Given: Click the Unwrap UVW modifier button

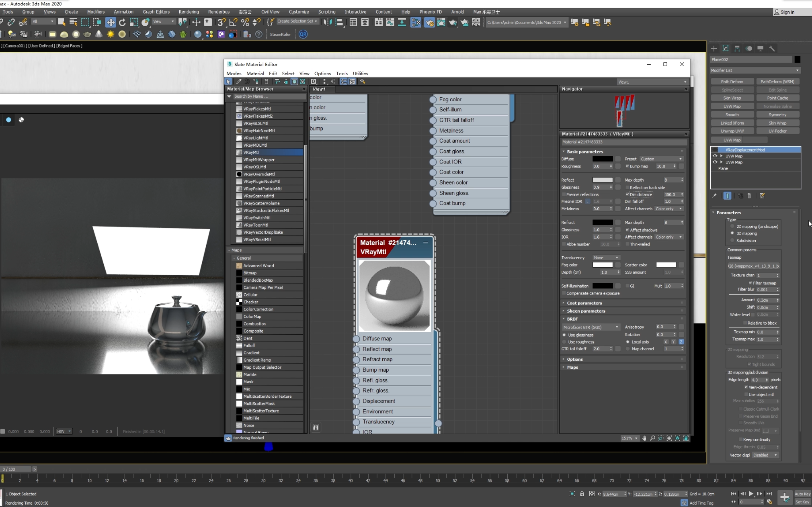Looking at the screenshot, I should pos(732,131).
